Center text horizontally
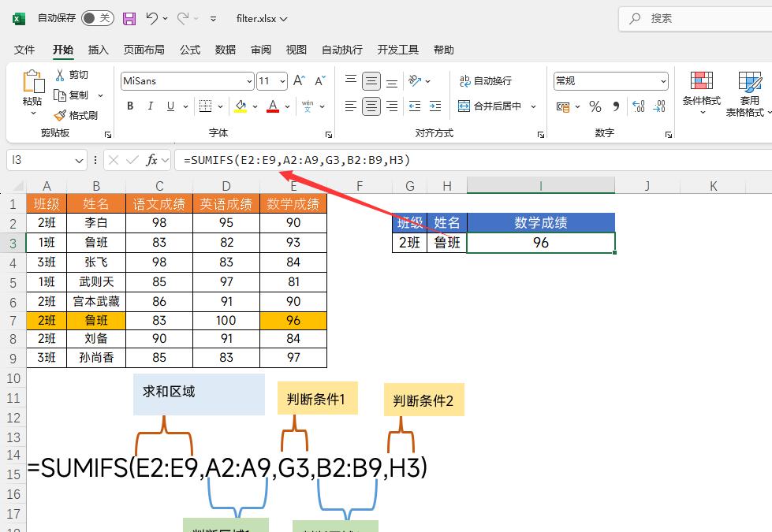This screenshot has width=772, height=532. tap(371, 106)
